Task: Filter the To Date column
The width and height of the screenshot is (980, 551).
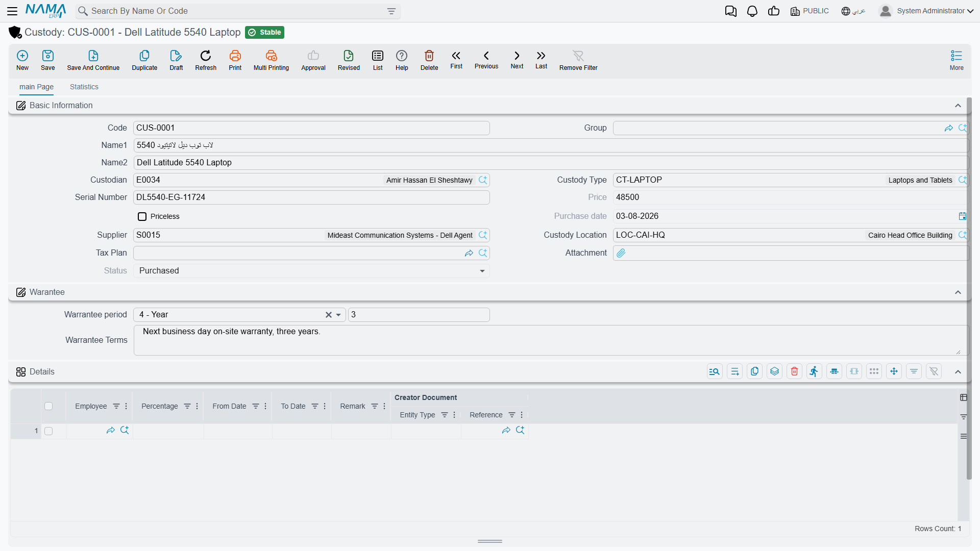Action: (315, 406)
